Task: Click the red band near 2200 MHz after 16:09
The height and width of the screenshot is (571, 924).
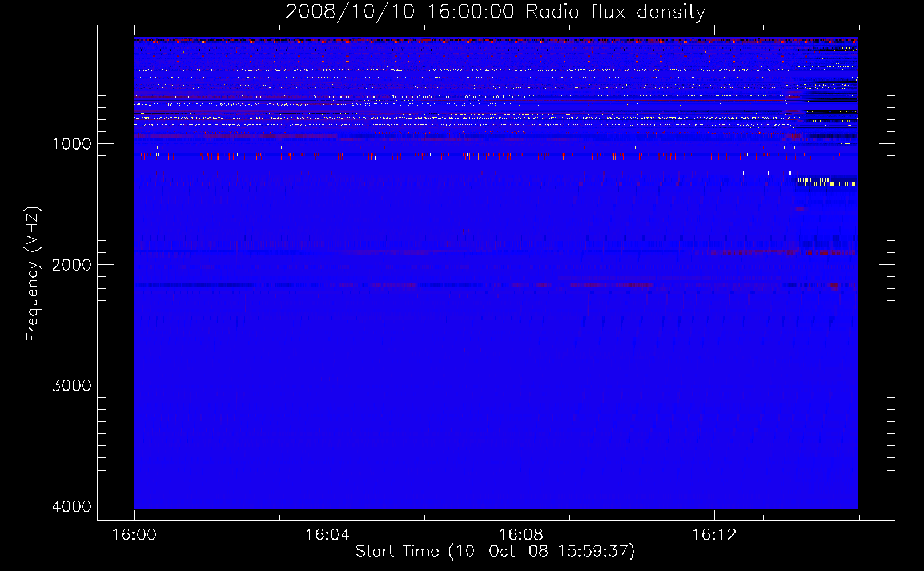Action: pos(611,285)
